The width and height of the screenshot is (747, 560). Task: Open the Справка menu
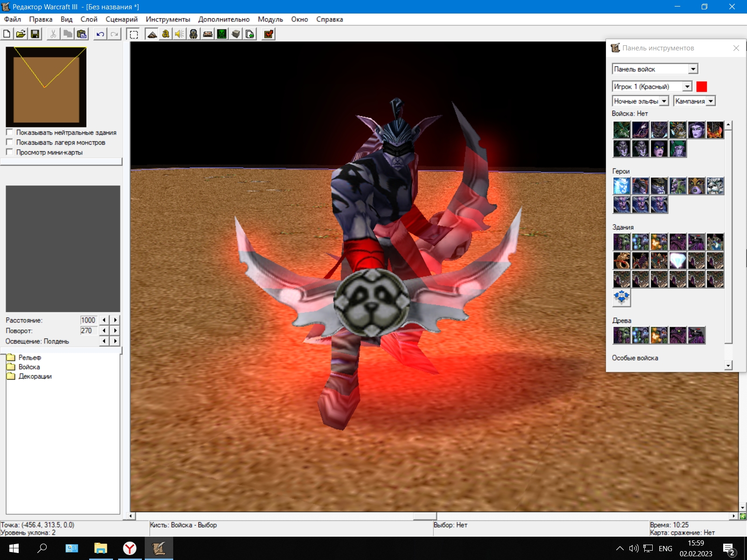[x=330, y=19]
